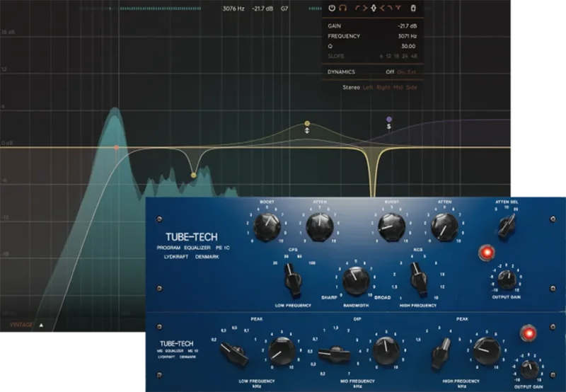The height and width of the screenshot is (392, 566).
Task: Choose Stereo channel mode
Action: coord(351,87)
